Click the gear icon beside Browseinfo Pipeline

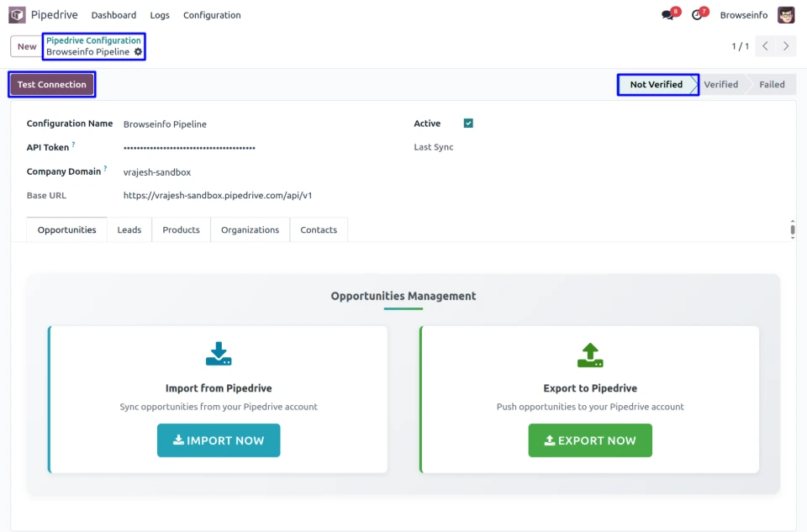coord(139,52)
